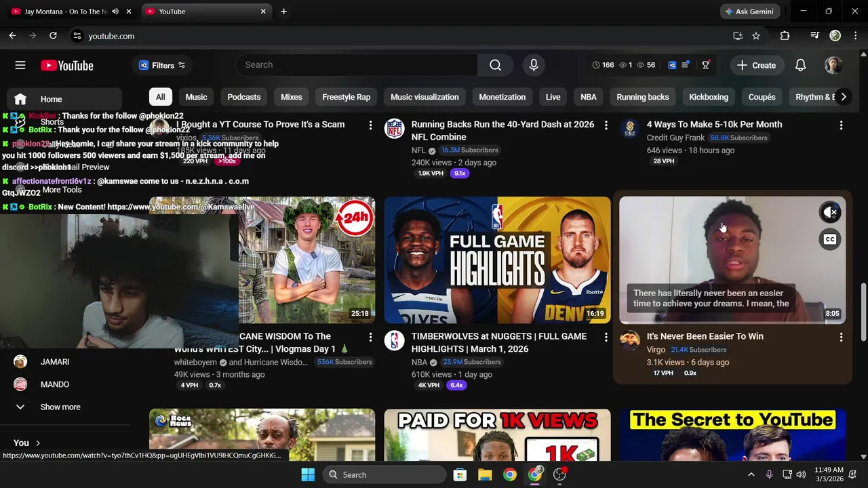This screenshot has height=488, width=868.
Task: Open the 24h swamp video thumbnail
Action: pos(307,260)
